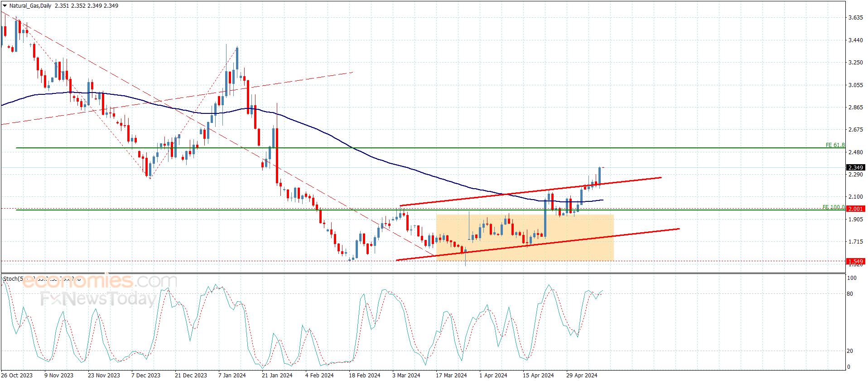Click the economies.com watermark logo
The height and width of the screenshot is (381, 868).
coord(100,282)
